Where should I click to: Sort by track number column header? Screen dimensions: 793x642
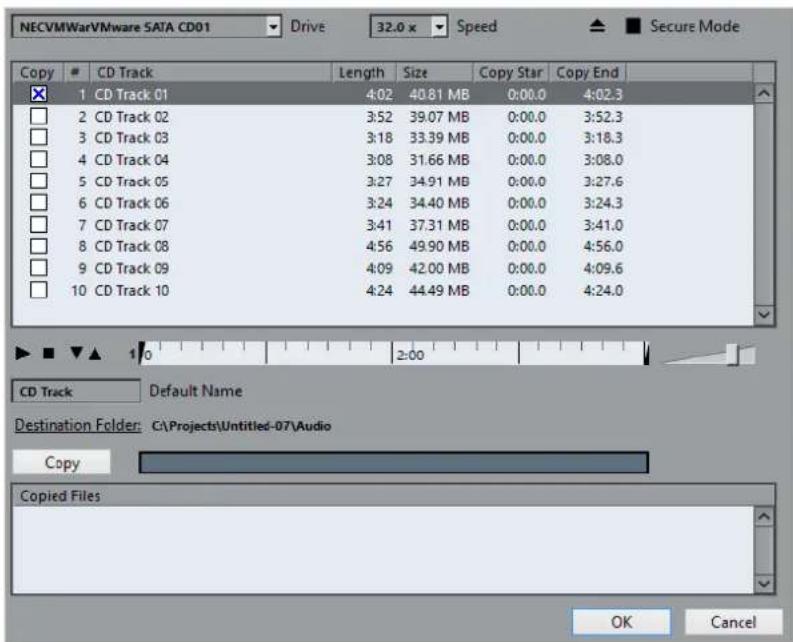pyautogui.click(x=76, y=72)
